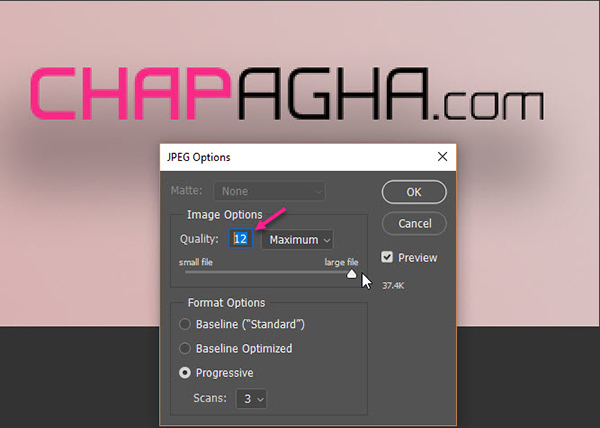The width and height of the screenshot is (600, 428).
Task: Click the 37.4K file size readout
Action: click(x=393, y=286)
